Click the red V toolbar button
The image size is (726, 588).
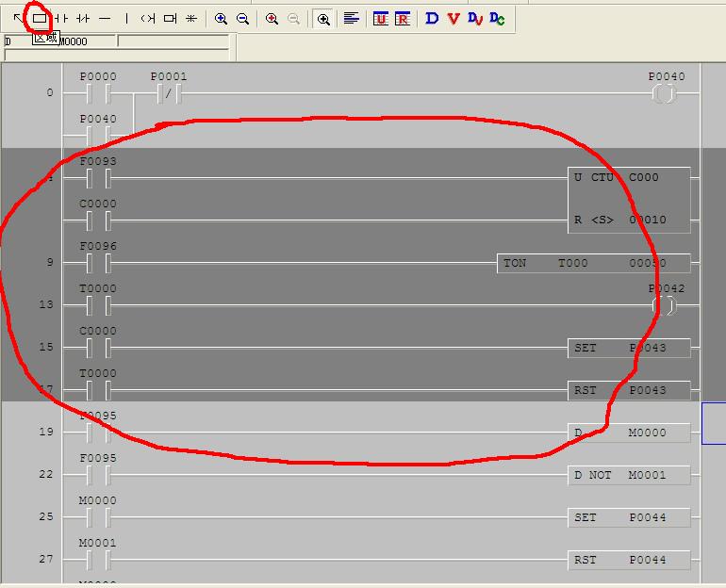coord(453,18)
